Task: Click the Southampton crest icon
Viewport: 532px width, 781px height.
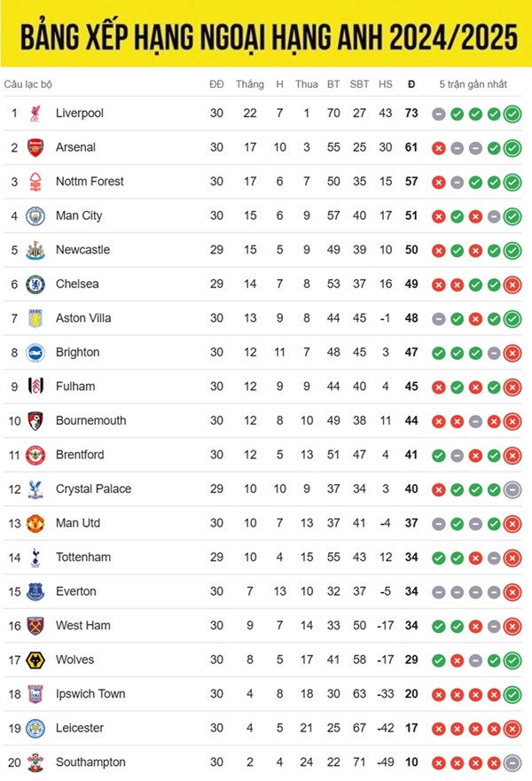Action: pos(35,762)
